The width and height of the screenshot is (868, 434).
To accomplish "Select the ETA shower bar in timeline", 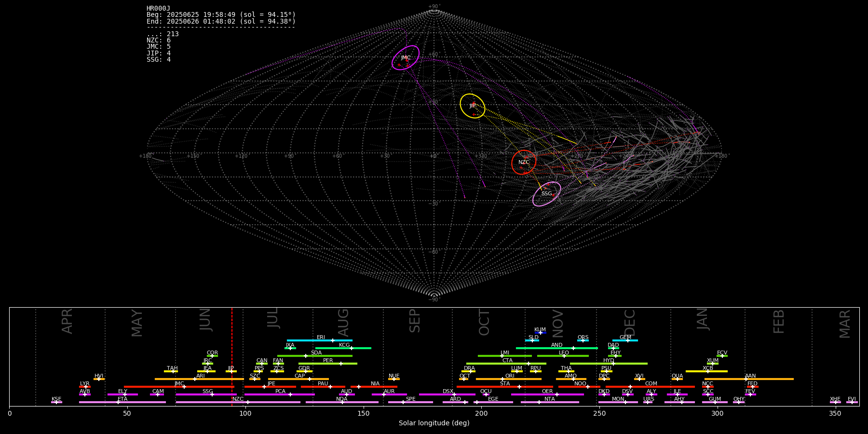I will (122, 402).
